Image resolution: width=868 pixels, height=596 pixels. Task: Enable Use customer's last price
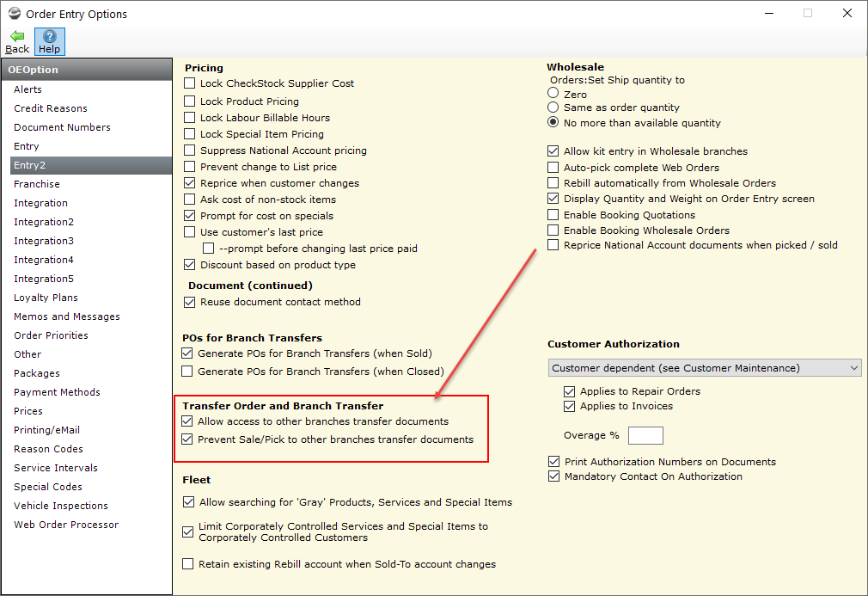coord(189,232)
